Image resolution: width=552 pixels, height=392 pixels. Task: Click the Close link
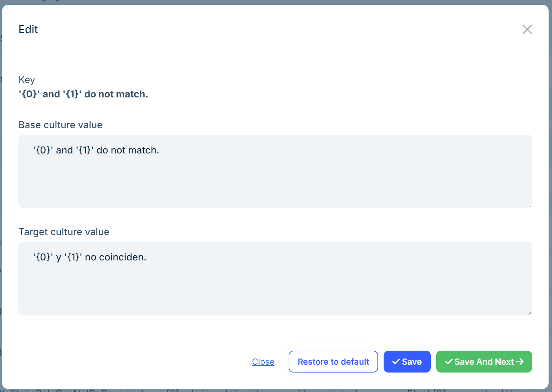pos(263,362)
